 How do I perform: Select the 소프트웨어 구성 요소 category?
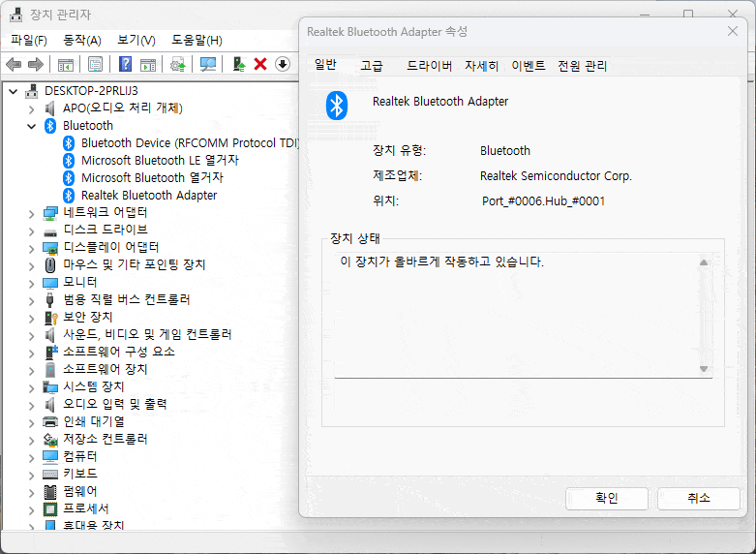[x=119, y=352]
